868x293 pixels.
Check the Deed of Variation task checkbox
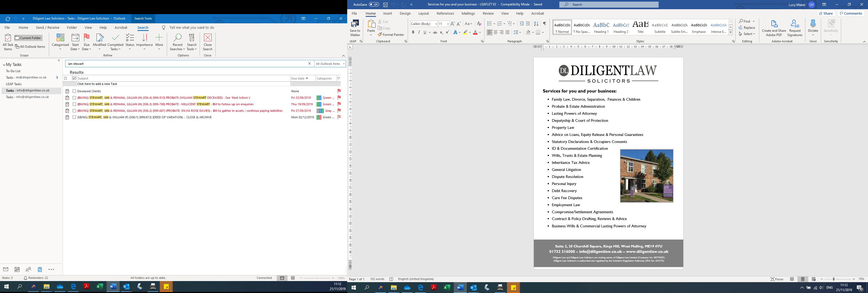(75, 117)
